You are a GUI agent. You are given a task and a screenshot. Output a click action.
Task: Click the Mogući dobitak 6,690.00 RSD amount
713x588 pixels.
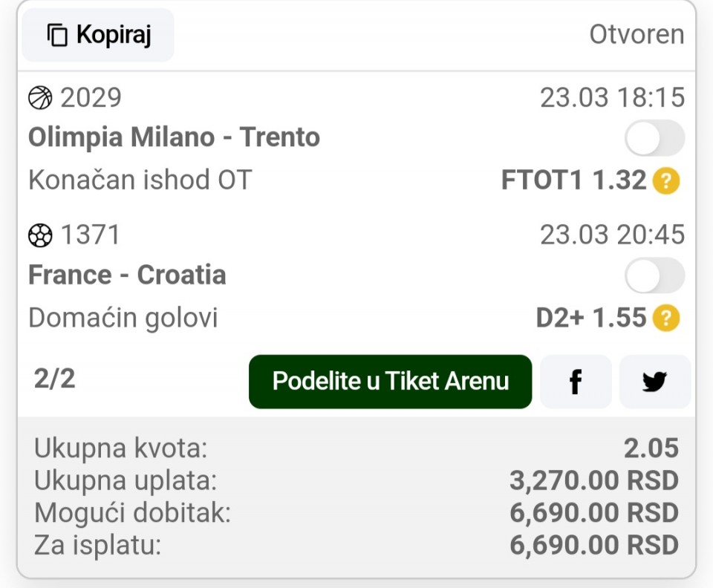pyautogui.click(x=593, y=513)
